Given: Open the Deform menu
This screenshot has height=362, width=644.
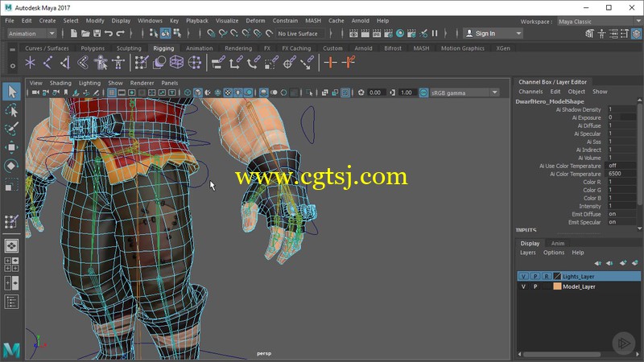Looking at the screenshot, I should pos(255,21).
